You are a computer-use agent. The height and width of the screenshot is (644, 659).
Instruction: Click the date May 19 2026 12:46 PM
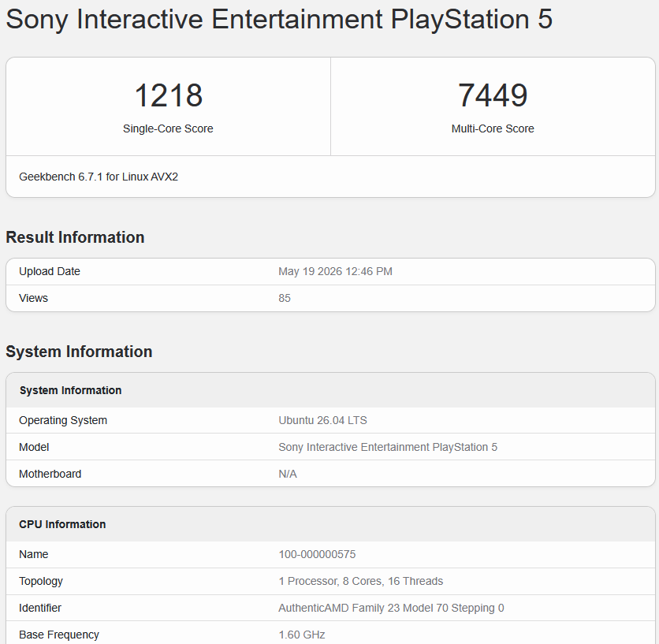click(335, 272)
